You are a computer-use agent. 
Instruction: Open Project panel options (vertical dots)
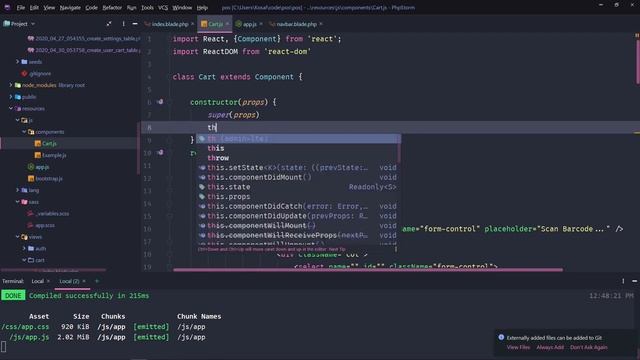pyautogui.click(x=123, y=24)
